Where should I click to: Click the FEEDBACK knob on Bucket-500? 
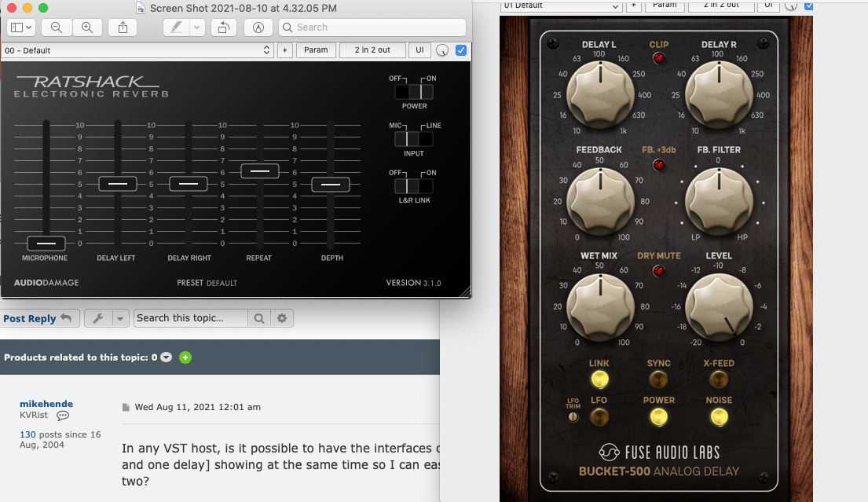[601, 201]
